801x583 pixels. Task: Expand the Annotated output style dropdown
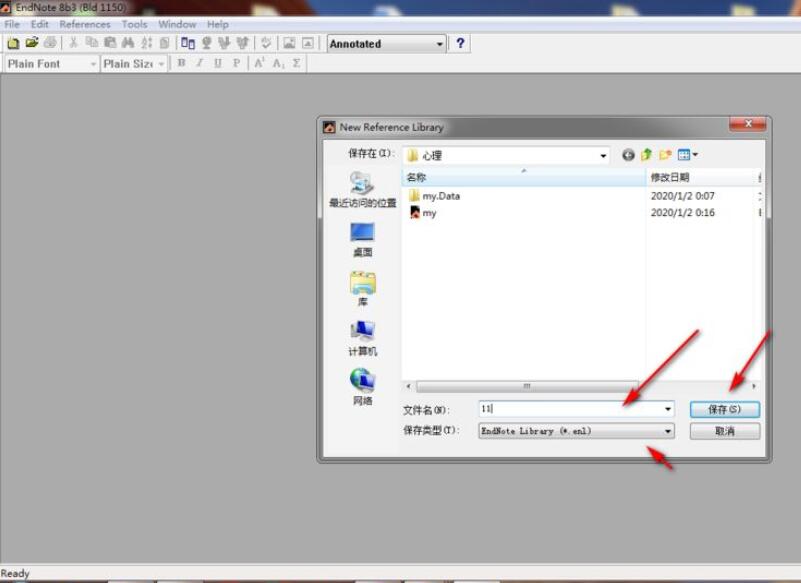point(439,44)
